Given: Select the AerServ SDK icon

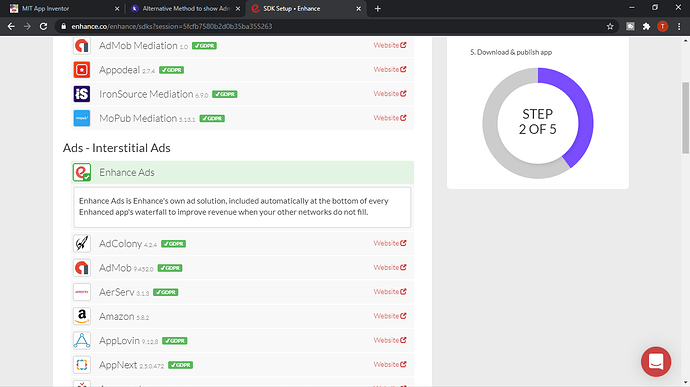Looking at the screenshot, I should click(x=82, y=292).
